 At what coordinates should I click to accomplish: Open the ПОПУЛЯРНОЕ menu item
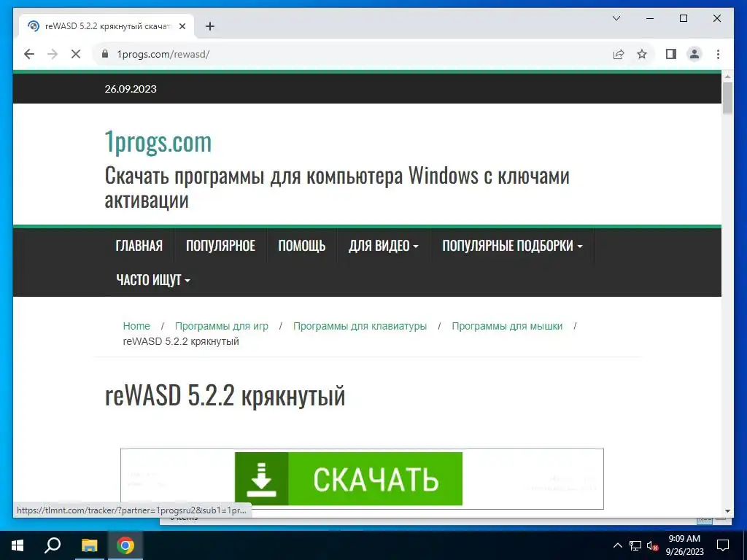[220, 246]
